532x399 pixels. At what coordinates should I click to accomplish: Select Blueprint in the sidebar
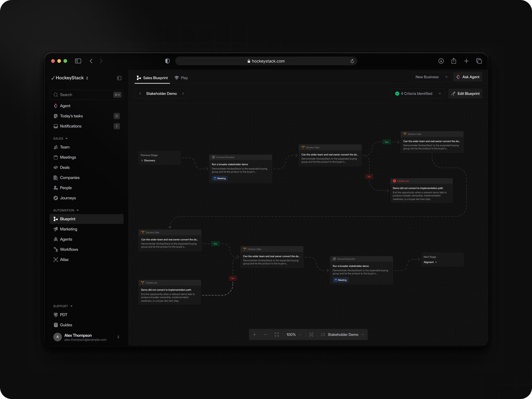[87, 219]
